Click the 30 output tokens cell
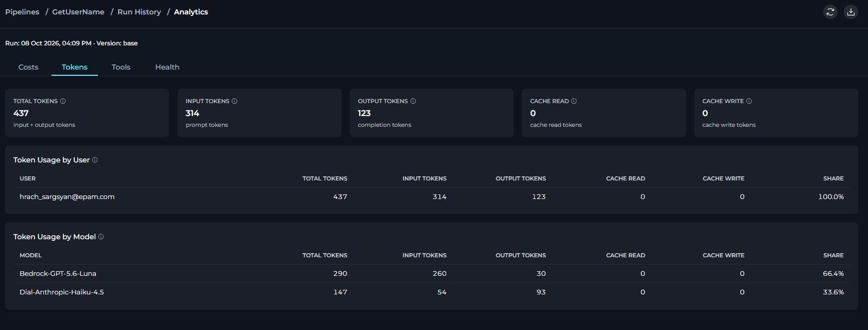 tap(541, 273)
